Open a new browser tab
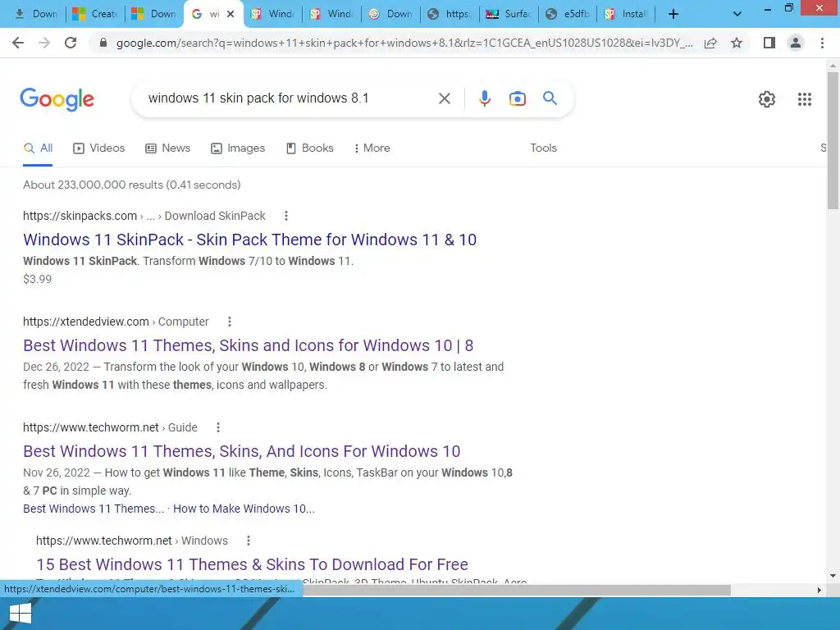840x630 pixels. (x=673, y=15)
